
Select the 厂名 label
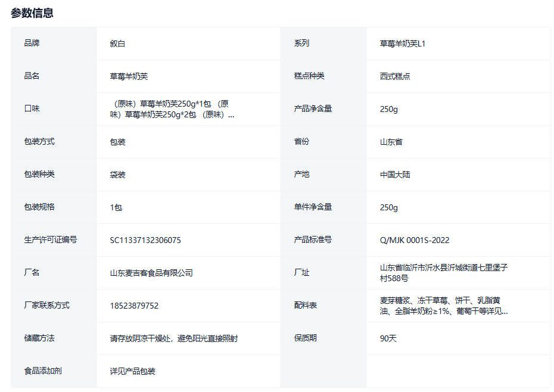click(x=32, y=272)
